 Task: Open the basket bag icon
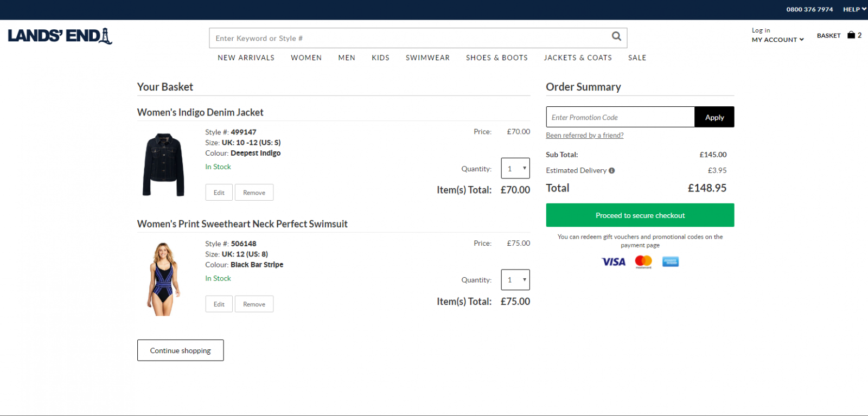[x=851, y=35]
